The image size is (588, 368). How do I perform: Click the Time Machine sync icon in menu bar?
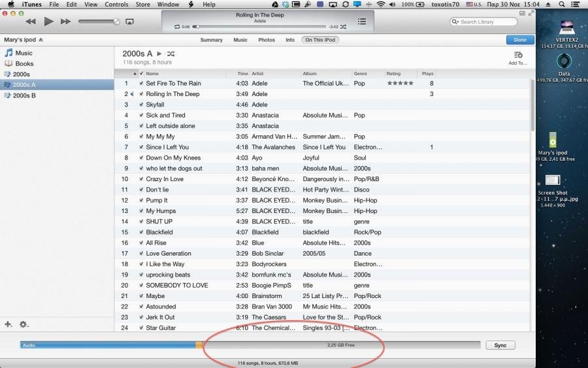pos(346,5)
